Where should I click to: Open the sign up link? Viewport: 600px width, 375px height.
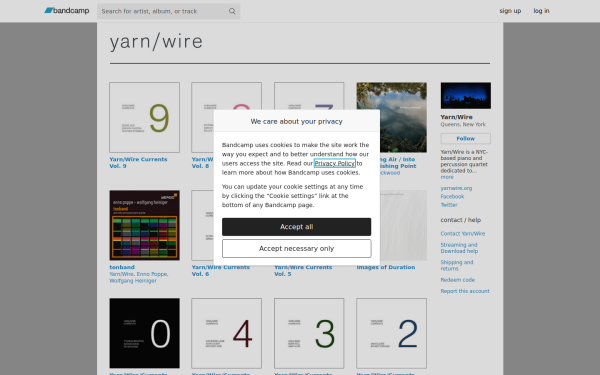pos(510,11)
